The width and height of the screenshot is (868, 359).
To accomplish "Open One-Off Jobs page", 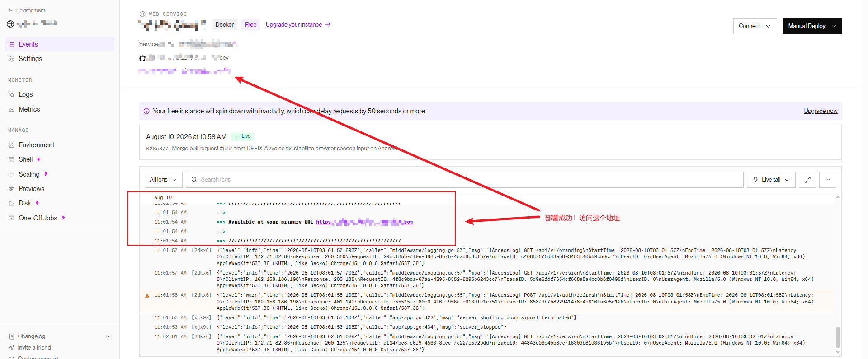I will tap(38, 218).
